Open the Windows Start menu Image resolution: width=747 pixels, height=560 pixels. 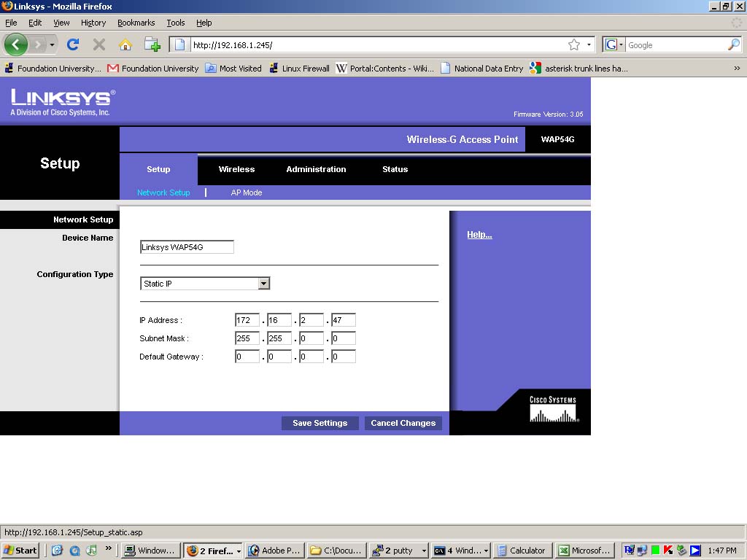pyautogui.click(x=20, y=551)
